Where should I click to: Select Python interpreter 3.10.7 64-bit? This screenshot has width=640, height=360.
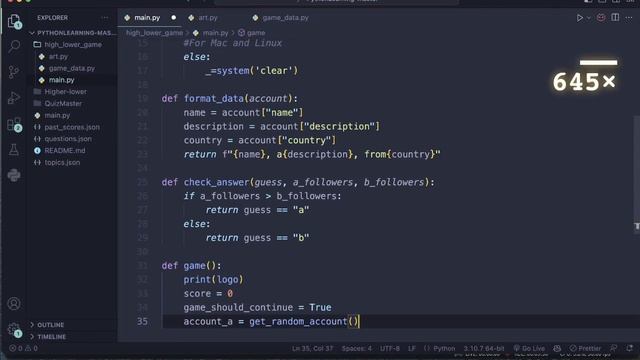tap(484, 348)
